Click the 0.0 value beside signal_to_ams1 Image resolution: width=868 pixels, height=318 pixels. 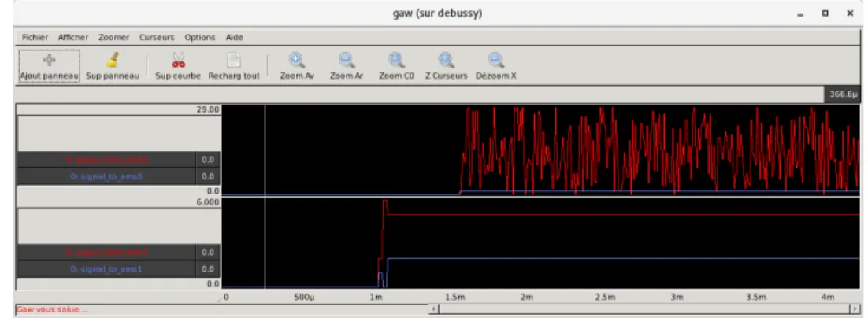pos(208,268)
